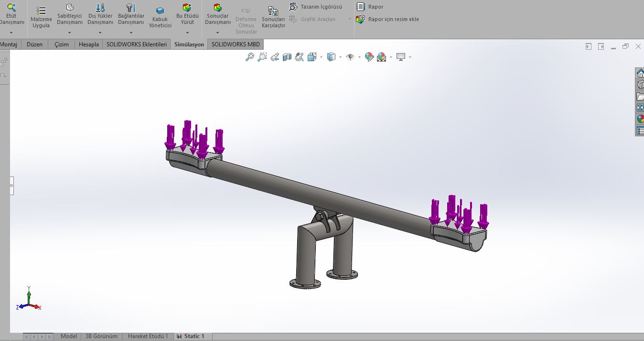Click View Settings monitor icon
644x341 pixels.
coord(400,57)
